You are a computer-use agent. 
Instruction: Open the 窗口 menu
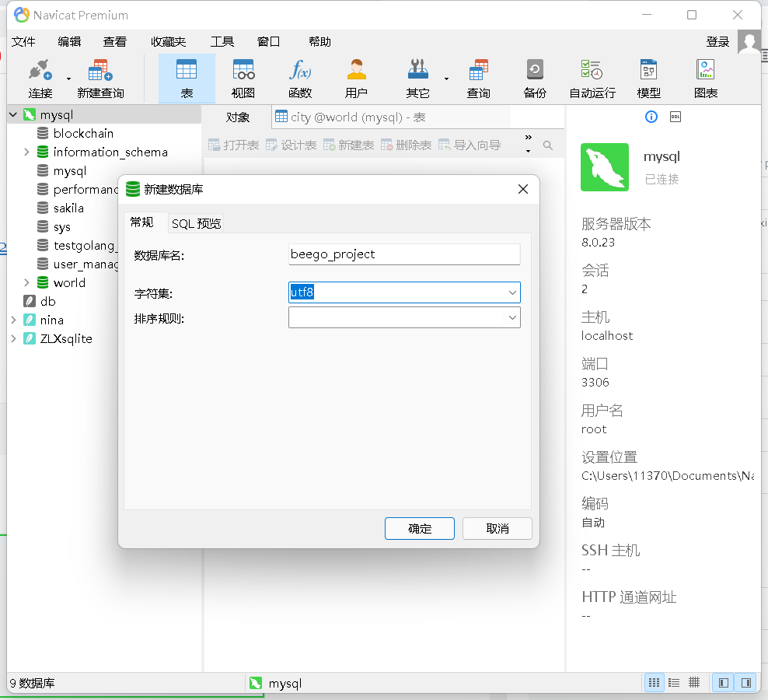pyautogui.click(x=268, y=42)
